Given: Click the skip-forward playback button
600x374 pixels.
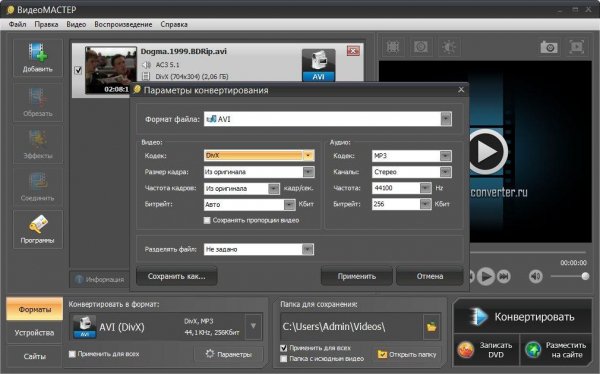Looking at the screenshot, I should click(504, 276).
